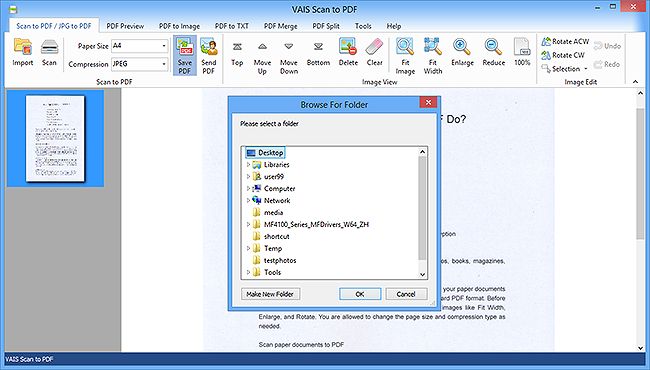Open the PDF Merge tab
Image resolution: width=650 pixels, height=370 pixels.
[x=281, y=26]
